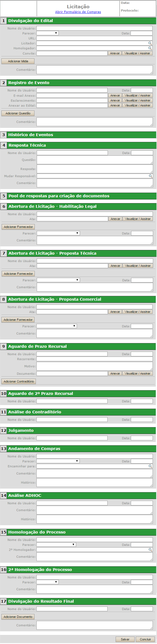The height and width of the screenshot is (644, 157).
Task: Select Parecer in 2ª Homologação do Processo
Action: 48,582
